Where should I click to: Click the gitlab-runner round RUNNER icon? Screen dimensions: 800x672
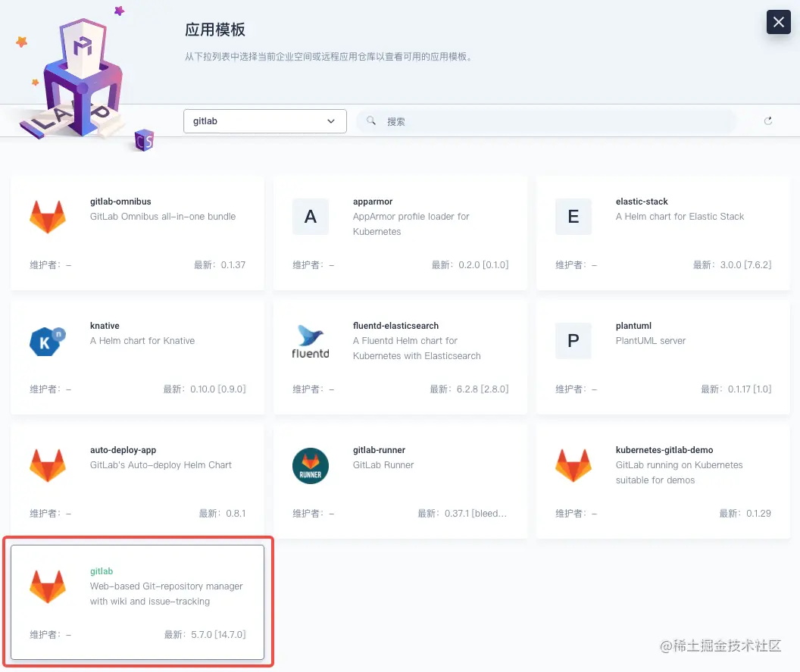[310, 465]
